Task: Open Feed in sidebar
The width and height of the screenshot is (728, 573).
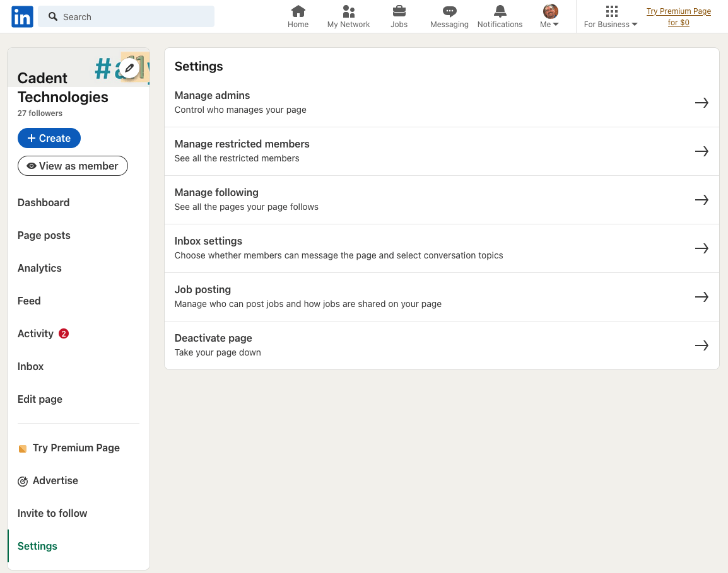Action: click(x=29, y=301)
